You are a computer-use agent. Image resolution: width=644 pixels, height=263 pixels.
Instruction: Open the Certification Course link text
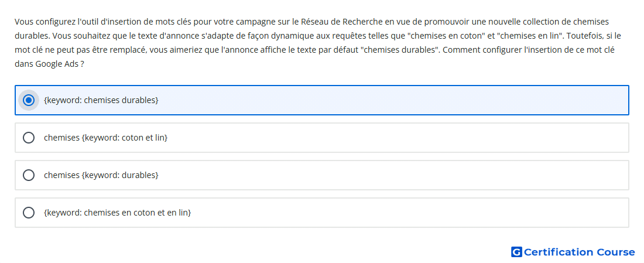(579, 252)
